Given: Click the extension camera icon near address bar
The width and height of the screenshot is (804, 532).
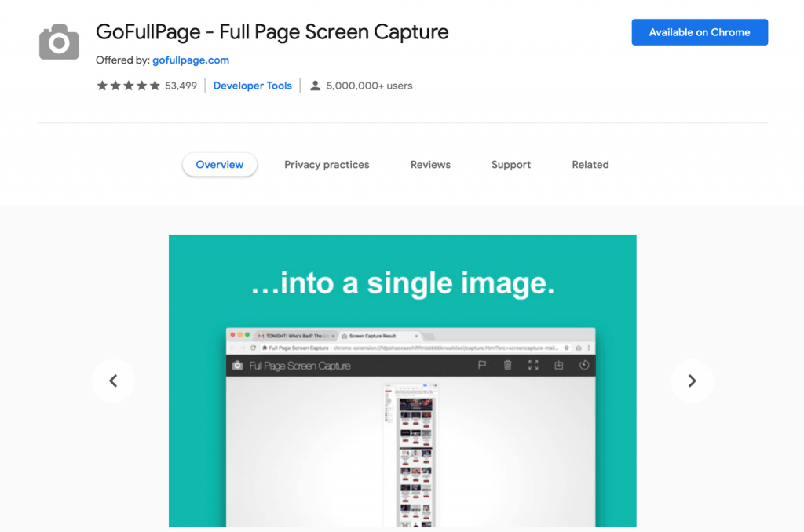Looking at the screenshot, I should (x=579, y=348).
